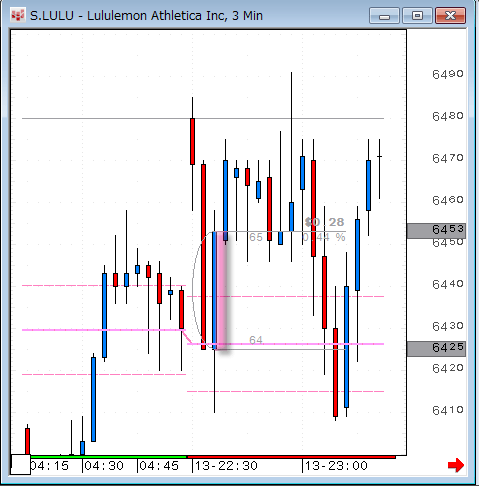
Task: Click the 13-23:00 time axis label
Action: point(336,466)
